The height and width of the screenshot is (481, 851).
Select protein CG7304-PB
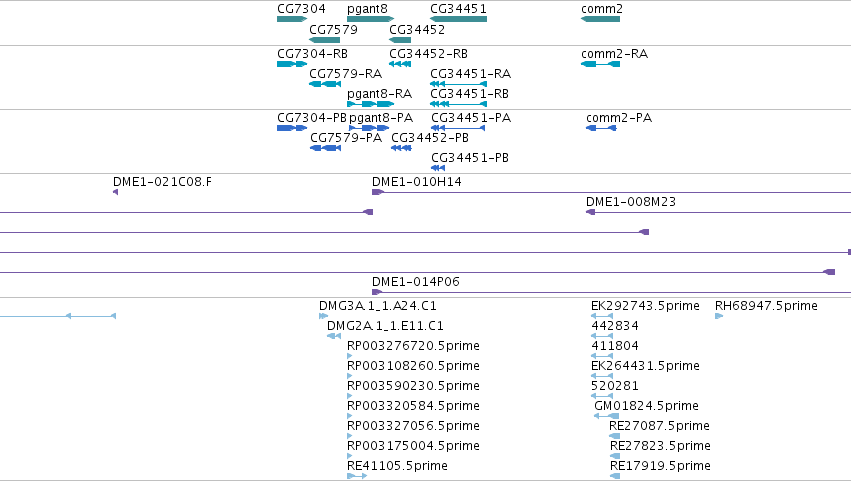pyautogui.click(x=292, y=128)
